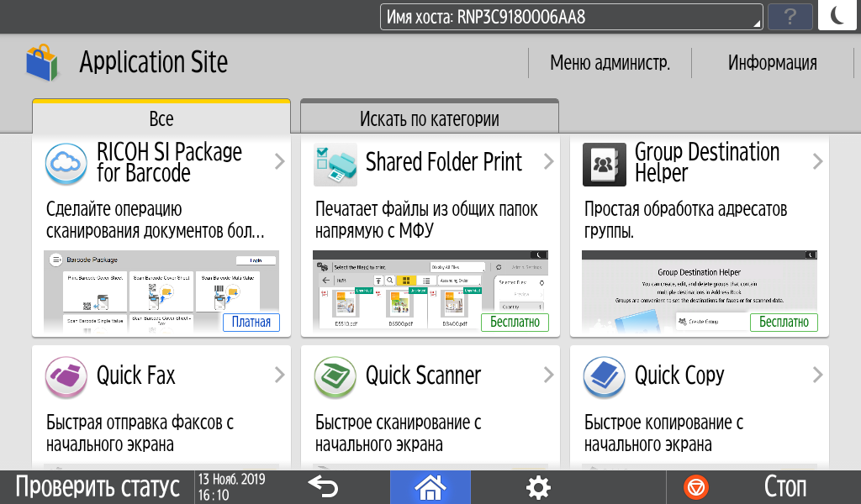The image size is (861, 504).
Task: Select the Quick Copy blue icon
Action: [604, 377]
